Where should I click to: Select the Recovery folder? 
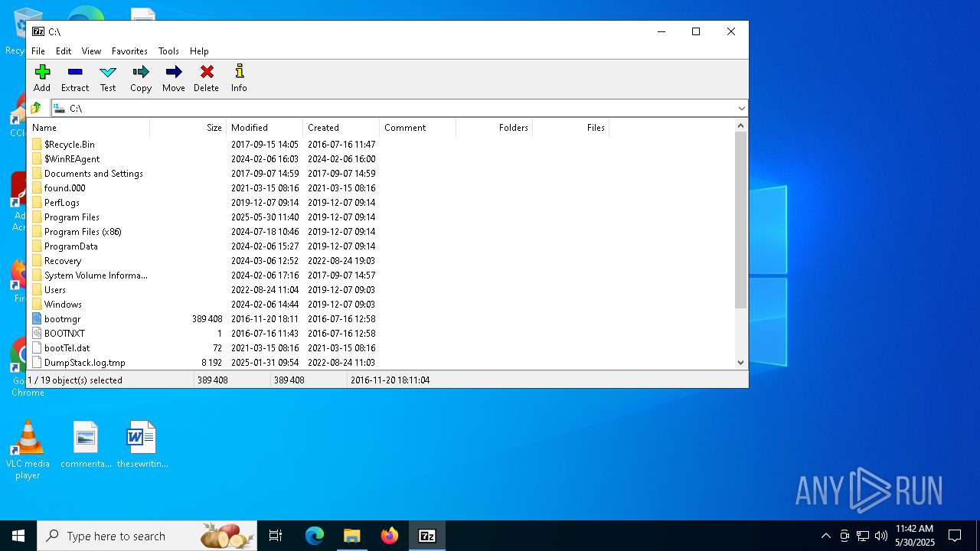point(63,261)
